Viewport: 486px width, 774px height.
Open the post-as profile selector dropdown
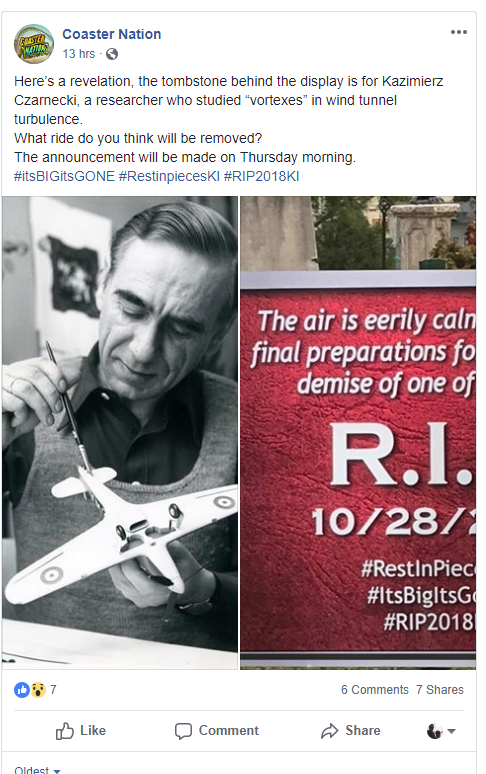pyautogui.click(x=441, y=731)
